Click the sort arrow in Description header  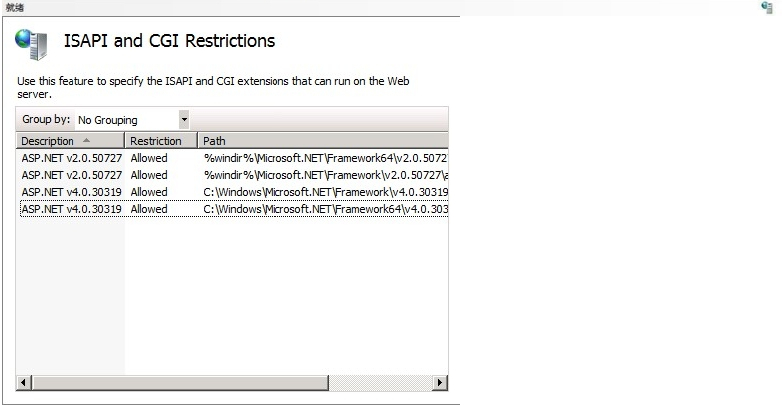pos(86,141)
